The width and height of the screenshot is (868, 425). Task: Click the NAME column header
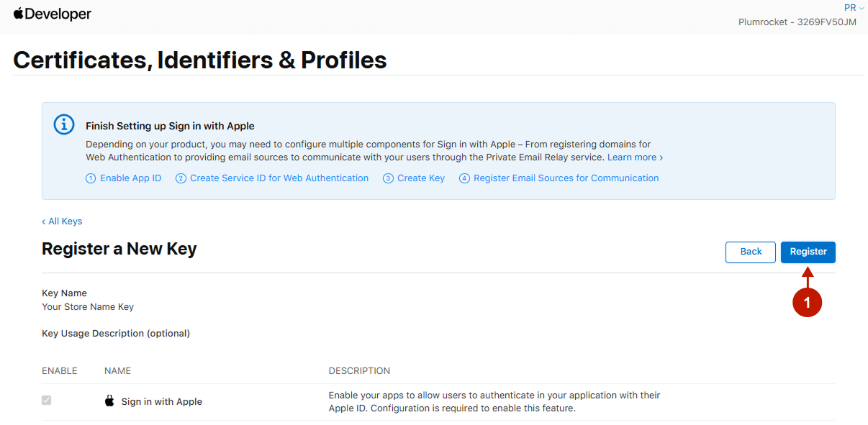[x=117, y=371]
